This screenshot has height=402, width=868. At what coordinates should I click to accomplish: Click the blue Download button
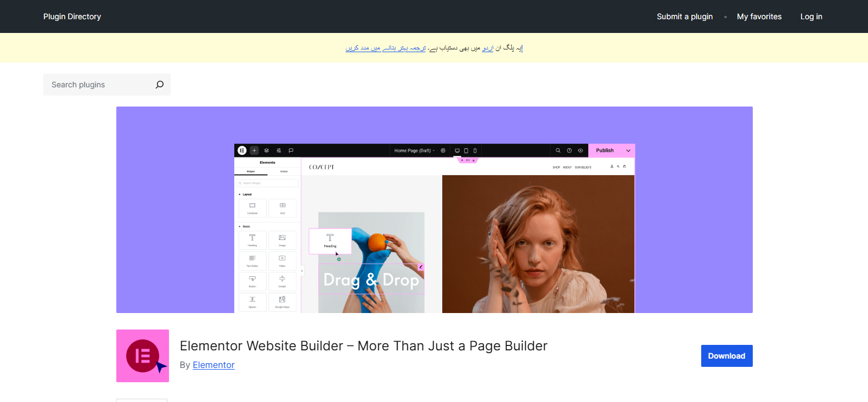[726, 356]
